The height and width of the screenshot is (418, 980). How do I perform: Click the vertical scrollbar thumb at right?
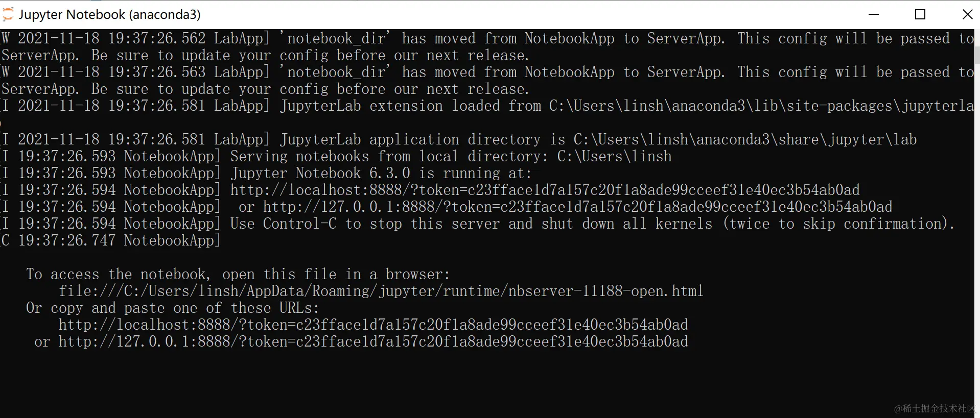coord(977,55)
